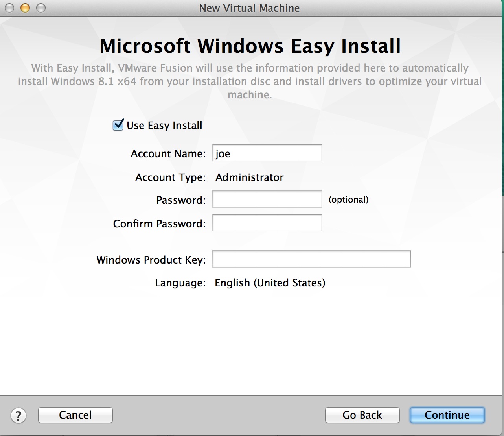Screen dimensions: 504x436
Task: Click the (optional) hint beside Password
Action: (348, 200)
